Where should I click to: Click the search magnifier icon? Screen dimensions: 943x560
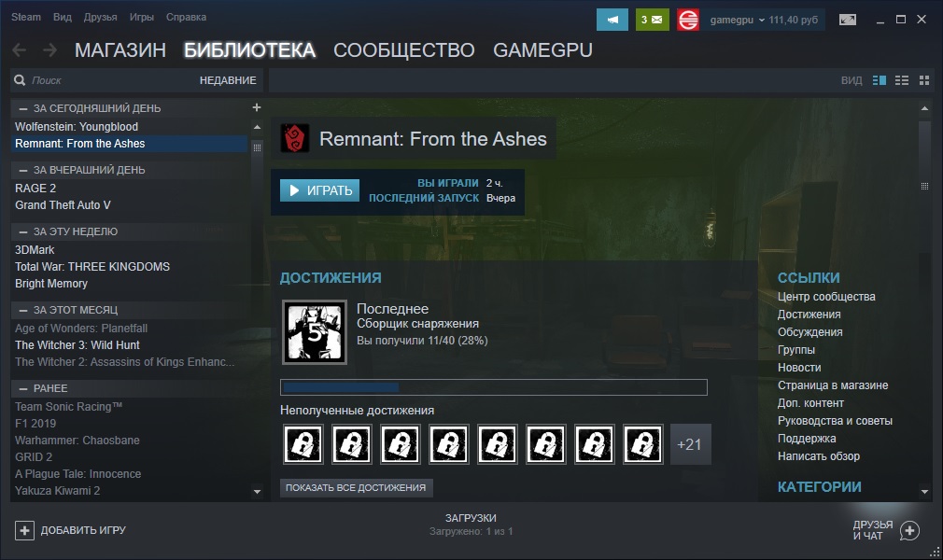[x=20, y=80]
